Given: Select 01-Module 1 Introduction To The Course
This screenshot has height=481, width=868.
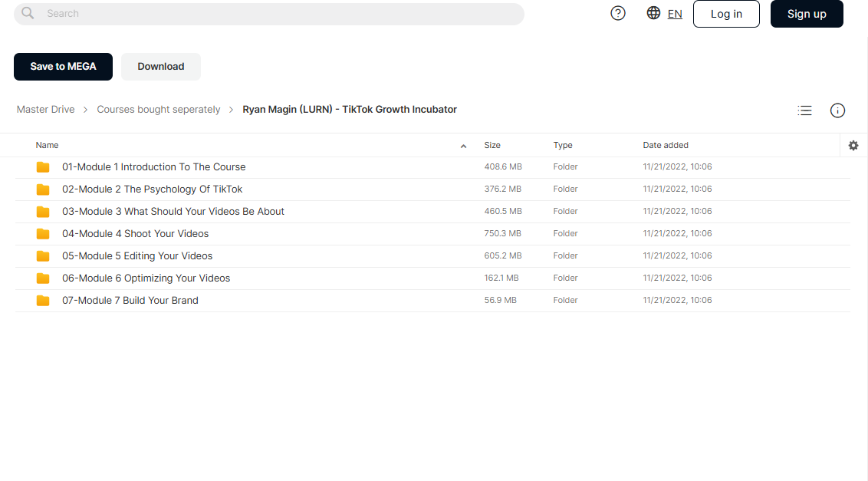Looking at the screenshot, I should (154, 166).
